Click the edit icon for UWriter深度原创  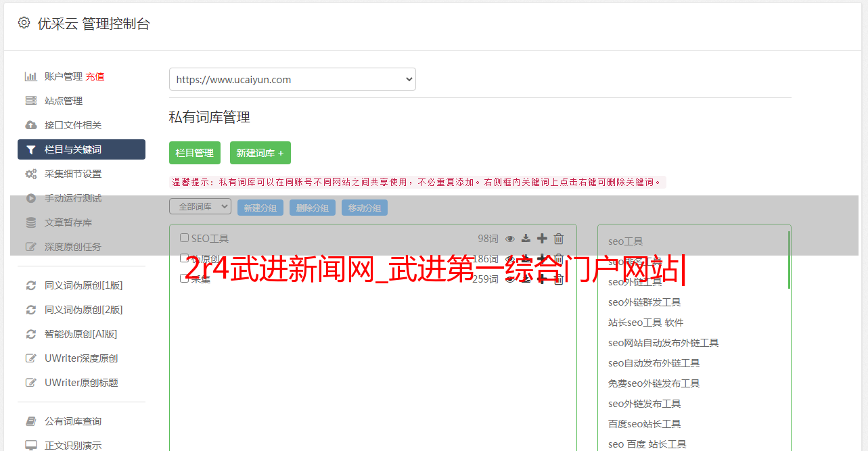tap(30, 358)
